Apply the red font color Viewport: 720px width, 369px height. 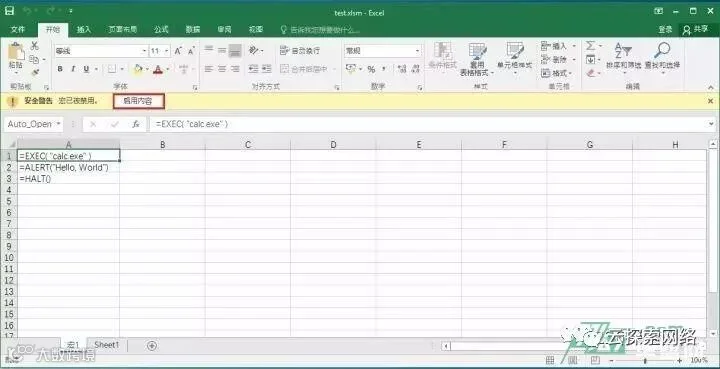(x=158, y=69)
